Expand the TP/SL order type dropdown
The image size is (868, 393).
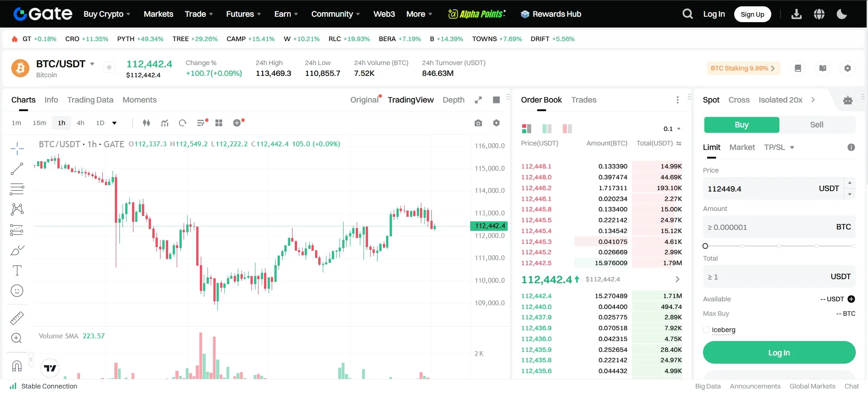[x=779, y=147]
